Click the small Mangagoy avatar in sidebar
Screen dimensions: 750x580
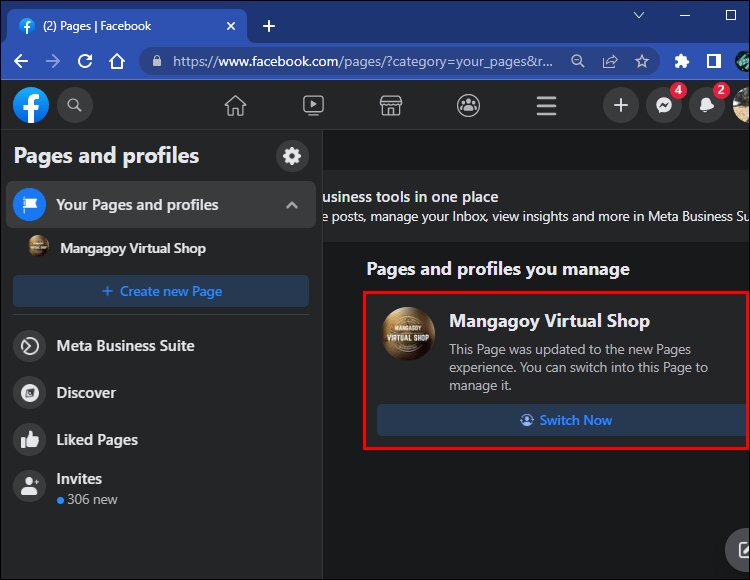click(x=39, y=246)
